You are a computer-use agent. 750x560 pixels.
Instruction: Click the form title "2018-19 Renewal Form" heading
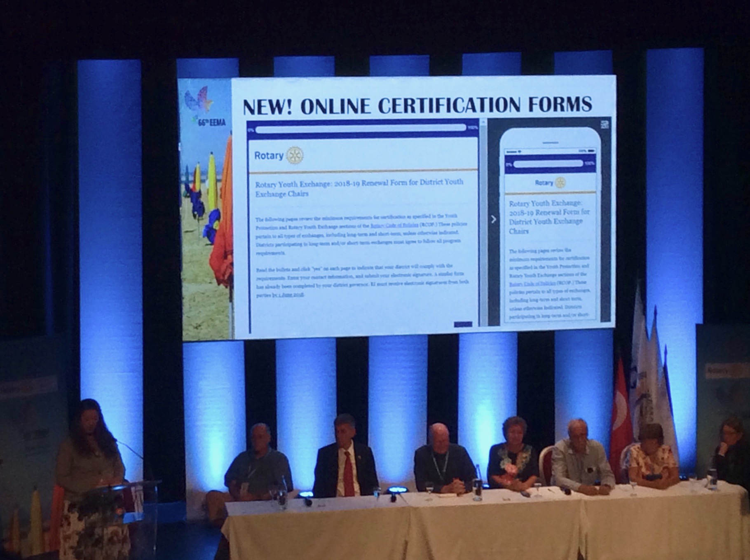point(359,187)
